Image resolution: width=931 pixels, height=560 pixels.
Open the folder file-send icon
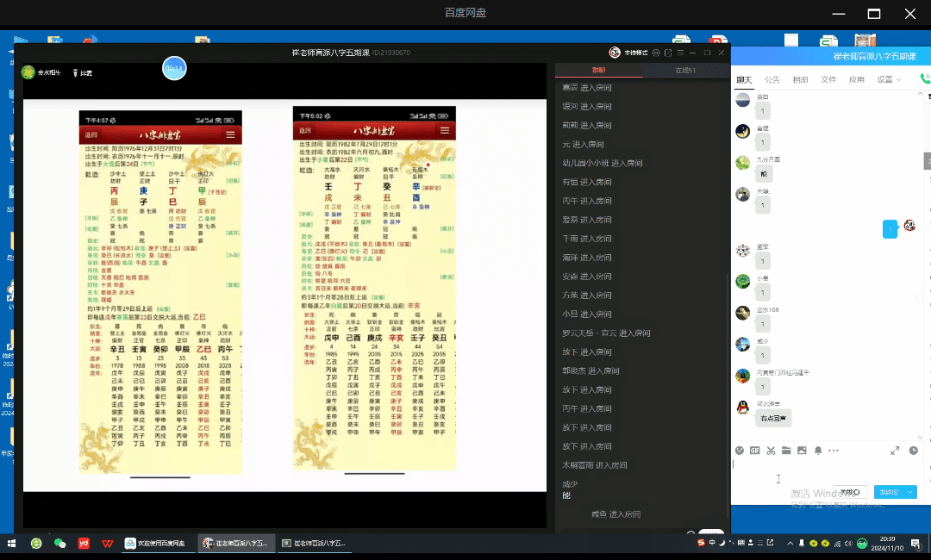pyautogui.click(x=786, y=451)
